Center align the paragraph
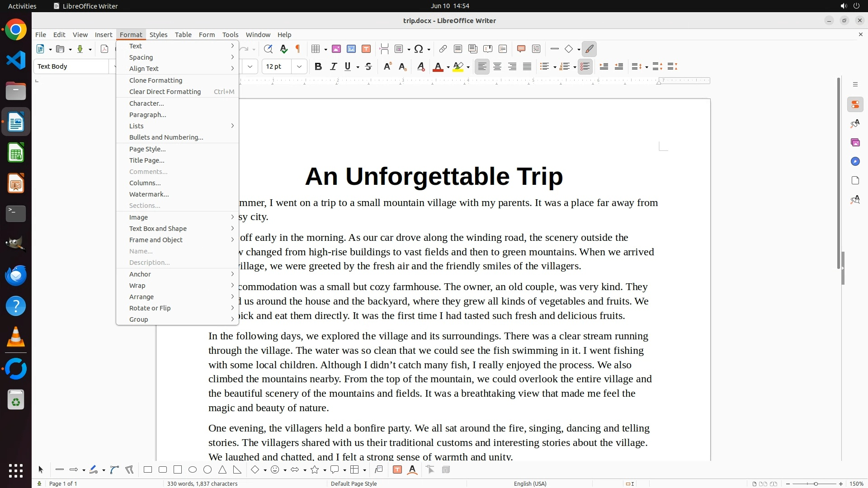The height and width of the screenshot is (488, 868). pyautogui.click(x=497, y=66)
